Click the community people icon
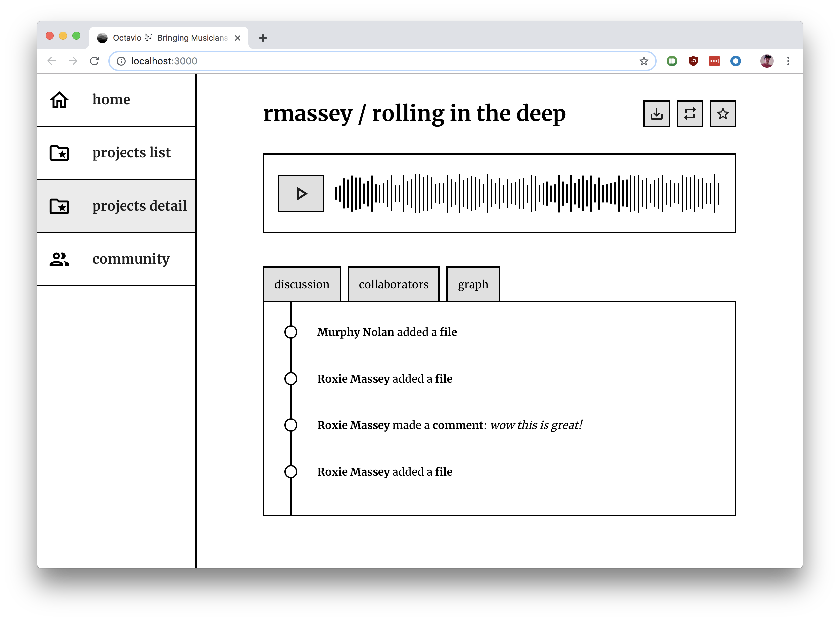 [x=59, y=259]
